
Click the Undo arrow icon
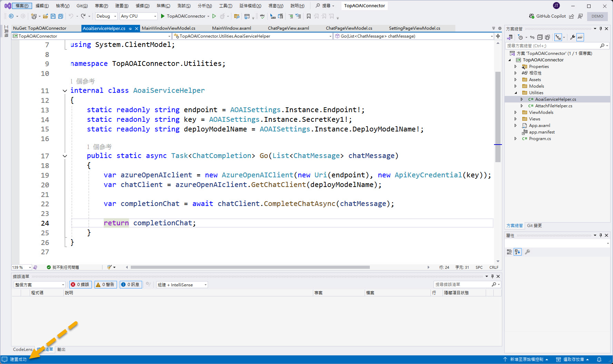[x=71, y=16]
